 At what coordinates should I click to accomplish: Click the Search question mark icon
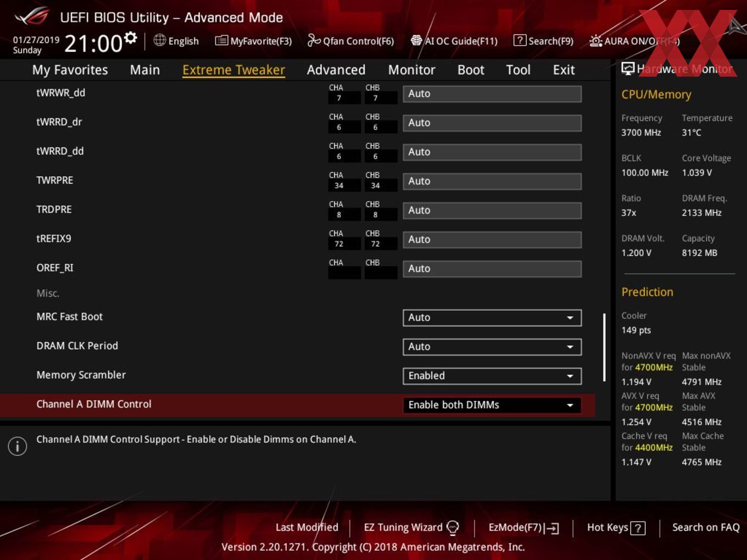tap(520, 40)
